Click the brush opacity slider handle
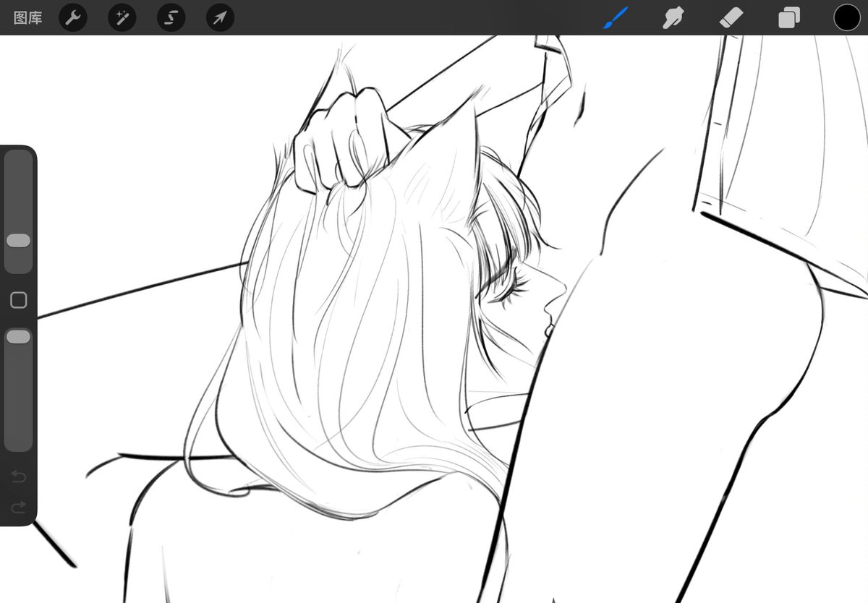Viewport: 868px width, 603px height. [x=19, y=337]
